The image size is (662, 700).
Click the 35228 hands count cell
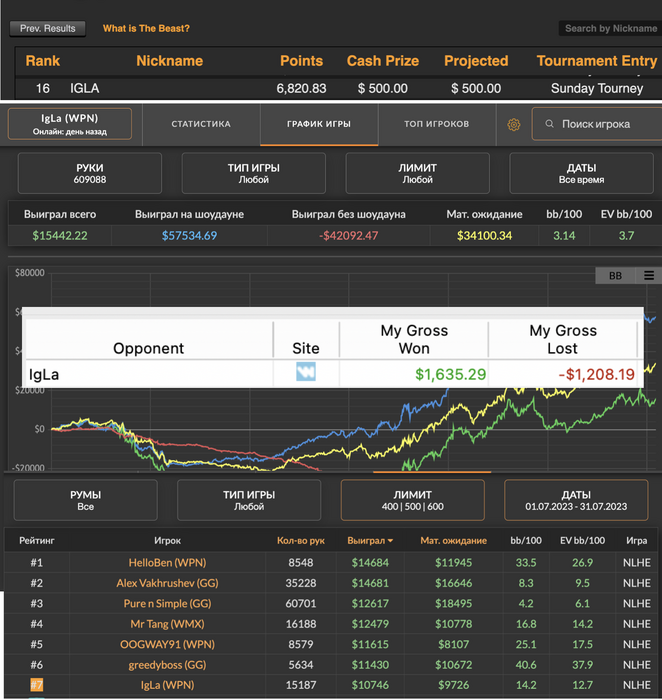(x=300, y=583)
